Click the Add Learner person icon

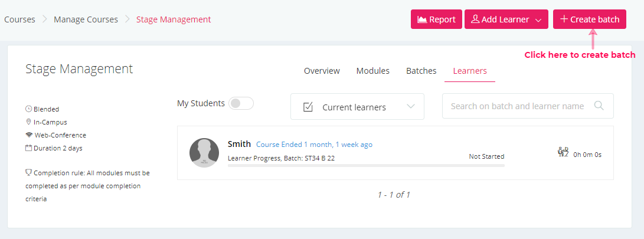coord(475,19)
